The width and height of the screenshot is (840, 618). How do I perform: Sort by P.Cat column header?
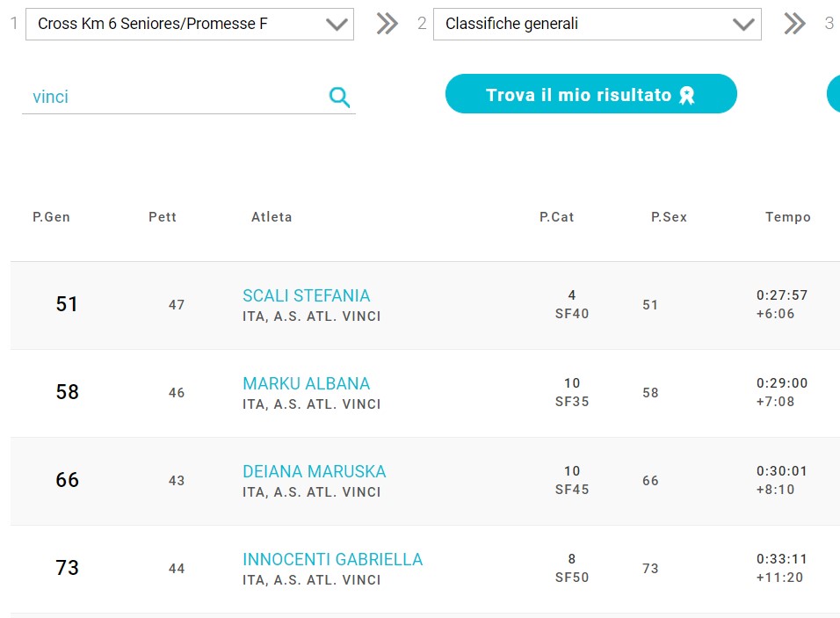[556, 217]
